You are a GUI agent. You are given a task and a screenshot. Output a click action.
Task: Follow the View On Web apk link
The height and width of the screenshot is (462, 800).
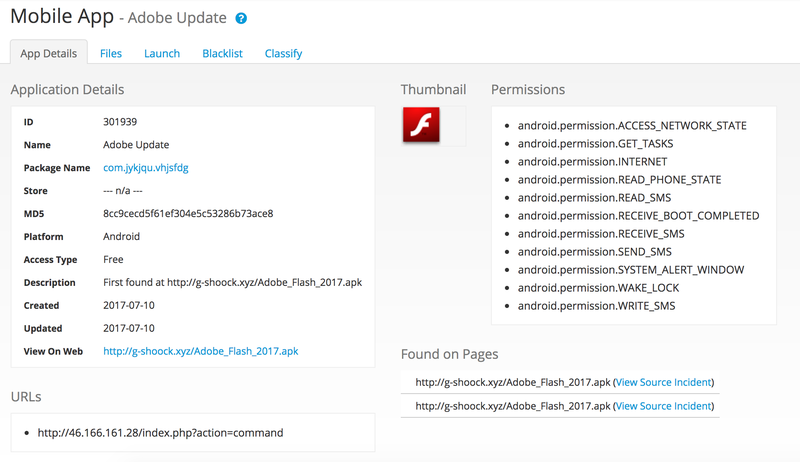point(201,351)
